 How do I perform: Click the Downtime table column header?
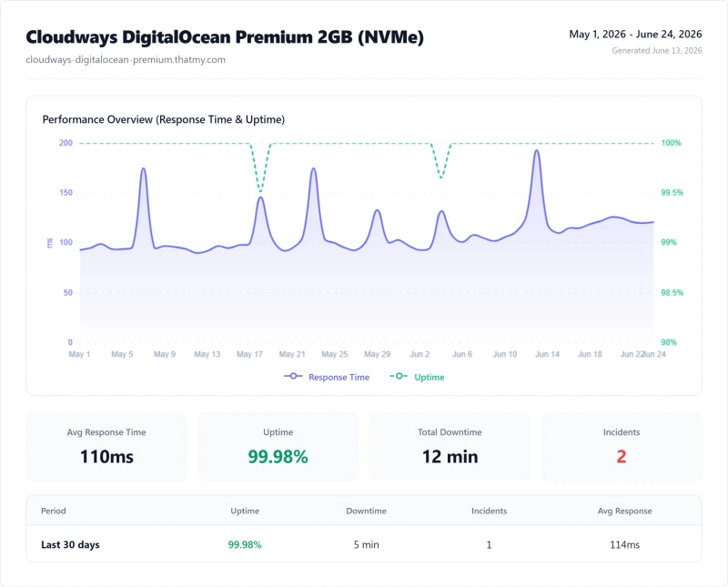point(367,511)
